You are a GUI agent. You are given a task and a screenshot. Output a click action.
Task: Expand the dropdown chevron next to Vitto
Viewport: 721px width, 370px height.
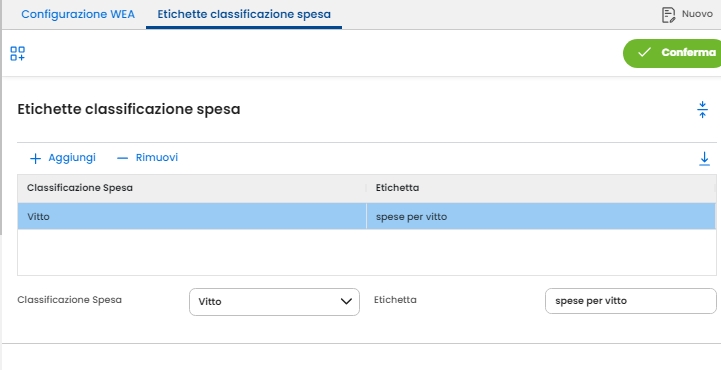point(346,302)
